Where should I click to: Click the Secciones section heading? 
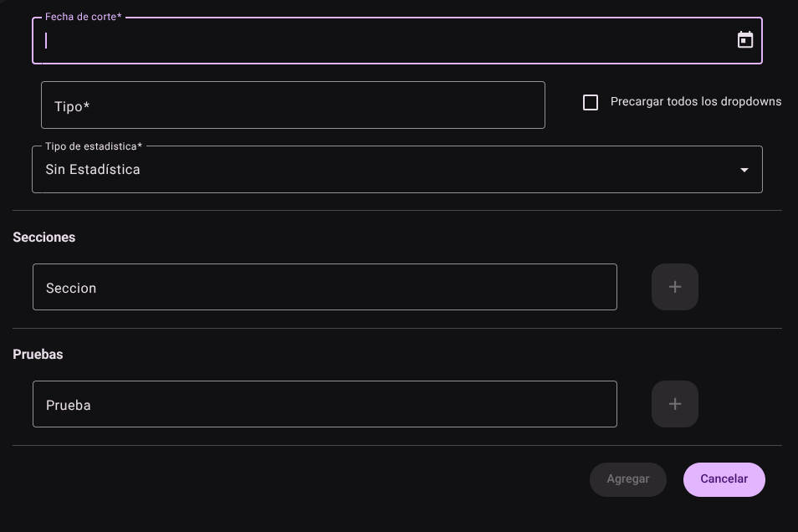pos(43,238)
